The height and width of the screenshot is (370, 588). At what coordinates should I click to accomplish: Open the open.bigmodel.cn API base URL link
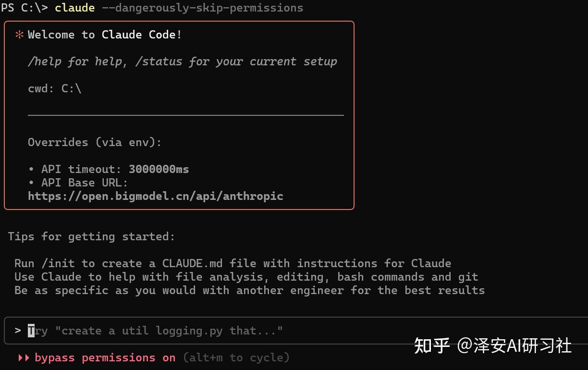pos(156,196)
